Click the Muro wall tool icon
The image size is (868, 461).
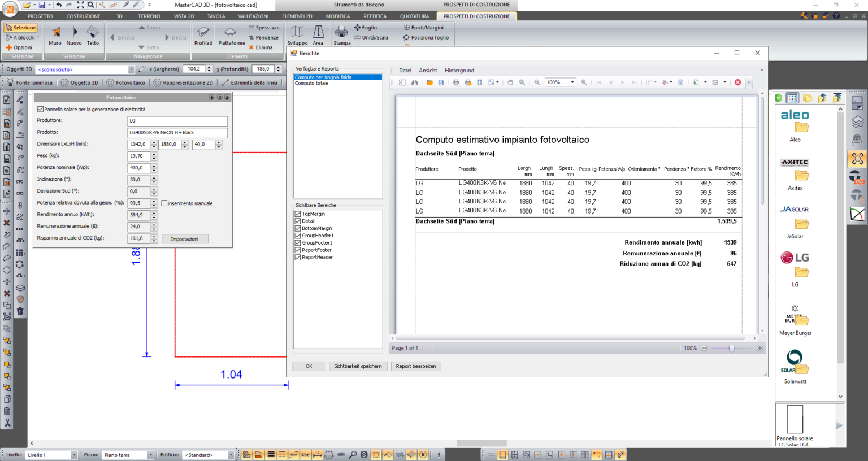[55, 35]
